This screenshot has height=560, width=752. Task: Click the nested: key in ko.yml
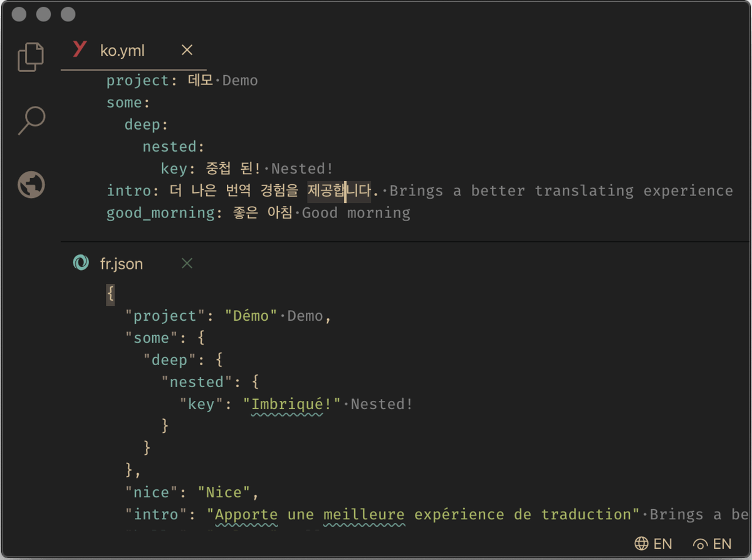[169, 146]
